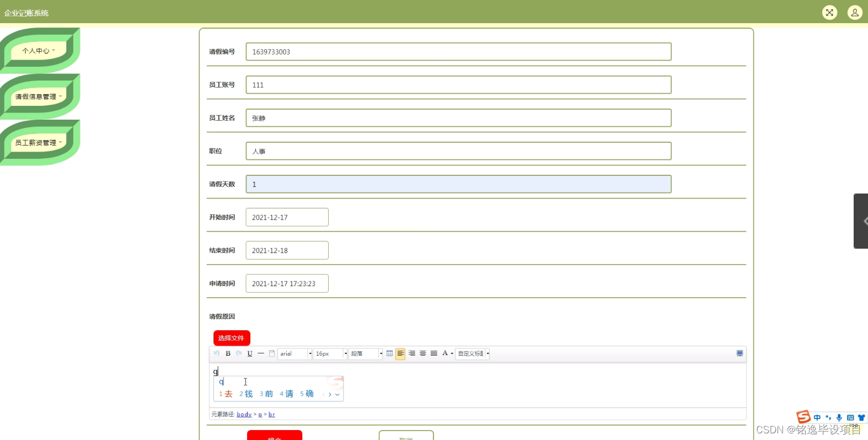Click the cancel button at bottom

click(x=406, y=435)
